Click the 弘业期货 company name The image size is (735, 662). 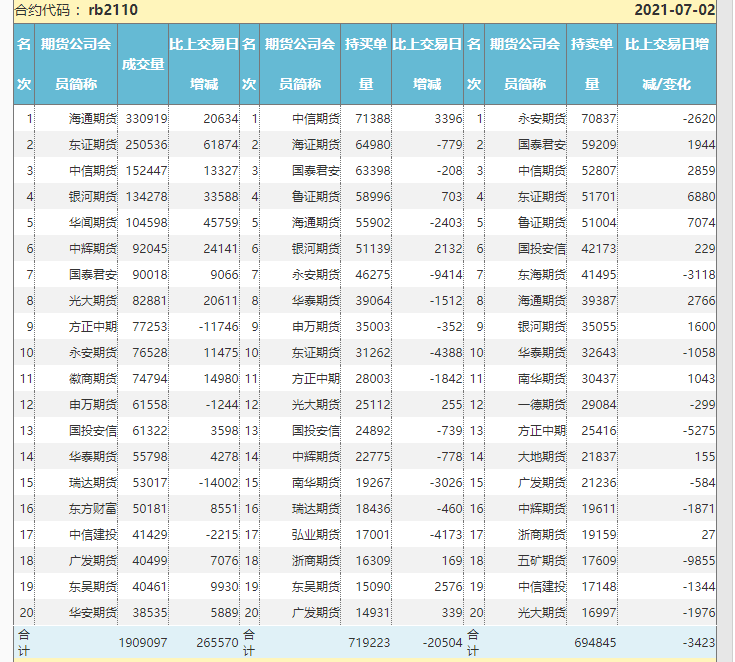(x=316, y=534)
